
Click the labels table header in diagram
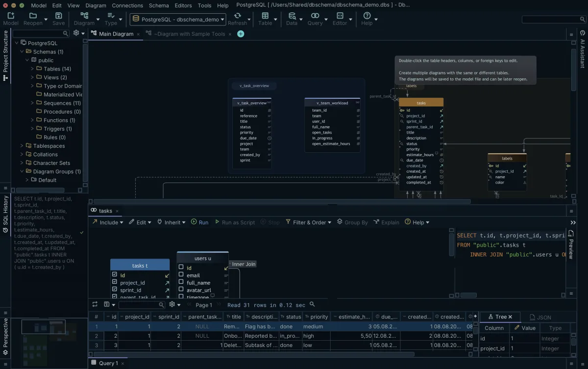point(507,159)
